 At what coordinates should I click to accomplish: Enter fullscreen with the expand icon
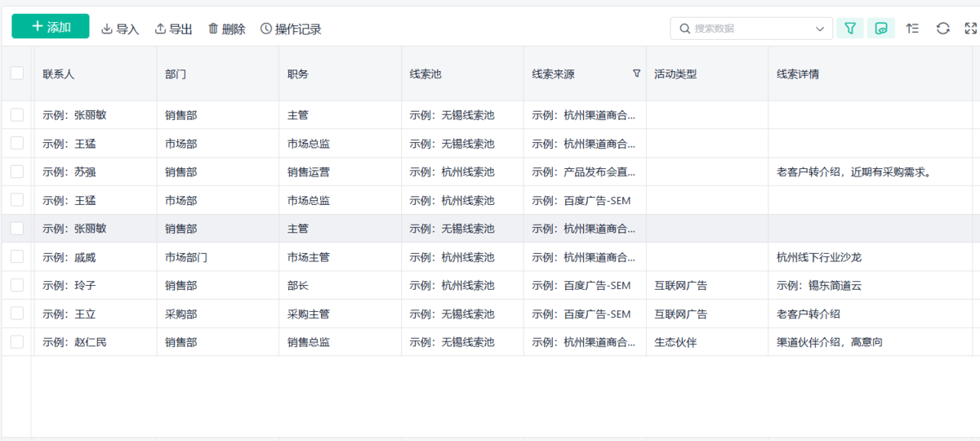(x=971, y=29)
